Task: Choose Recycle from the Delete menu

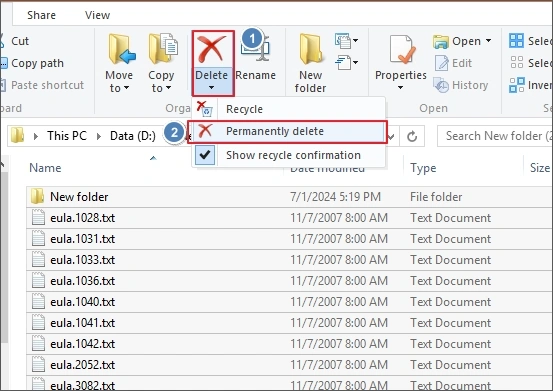Action: coord(288,109)
